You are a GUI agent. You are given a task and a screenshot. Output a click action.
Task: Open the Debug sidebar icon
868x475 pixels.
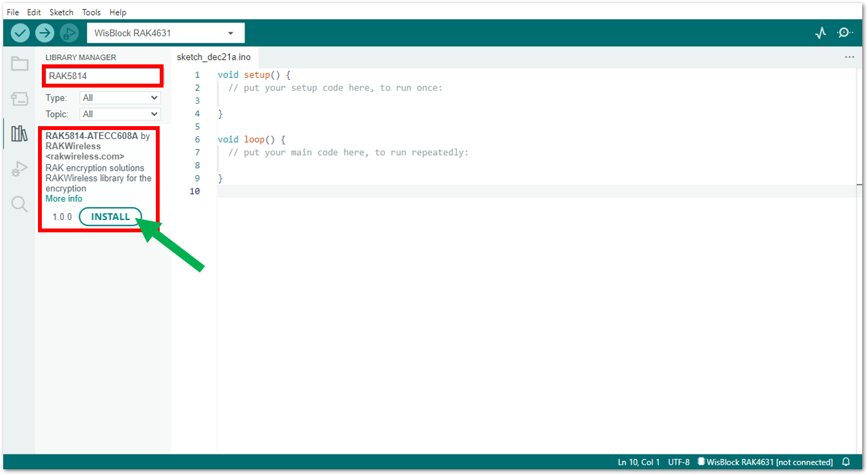pos(20,169)
